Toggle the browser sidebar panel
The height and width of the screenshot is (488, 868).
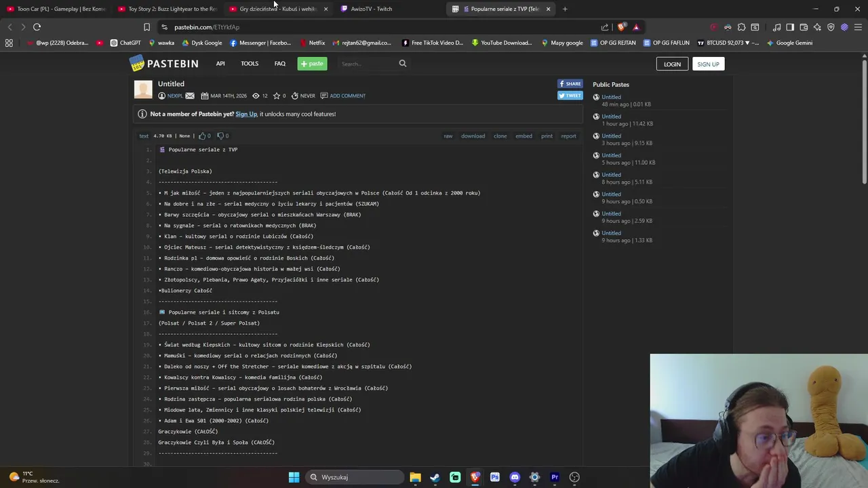790,27
